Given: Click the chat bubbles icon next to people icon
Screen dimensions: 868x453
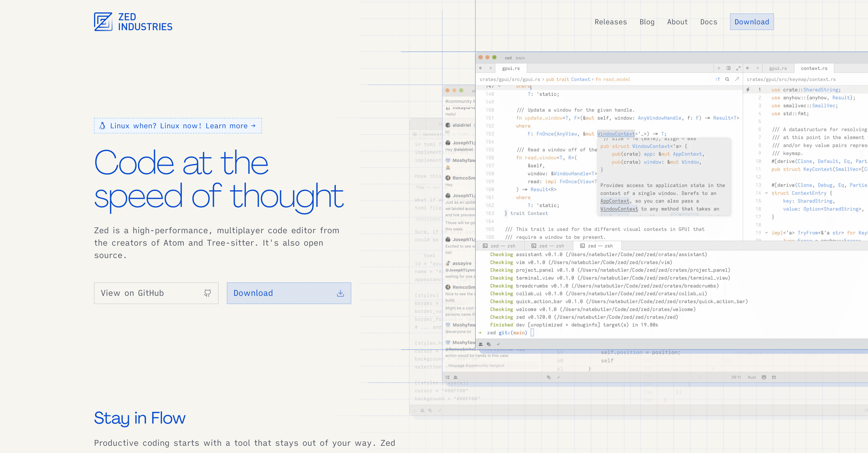Looking at the screenshot, I should click(489, 344).
